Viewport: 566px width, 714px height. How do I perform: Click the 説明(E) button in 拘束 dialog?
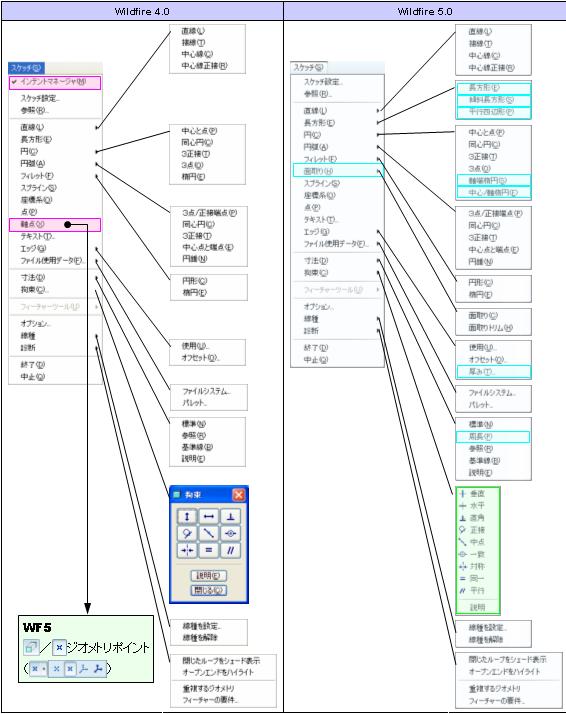(209, 576)
